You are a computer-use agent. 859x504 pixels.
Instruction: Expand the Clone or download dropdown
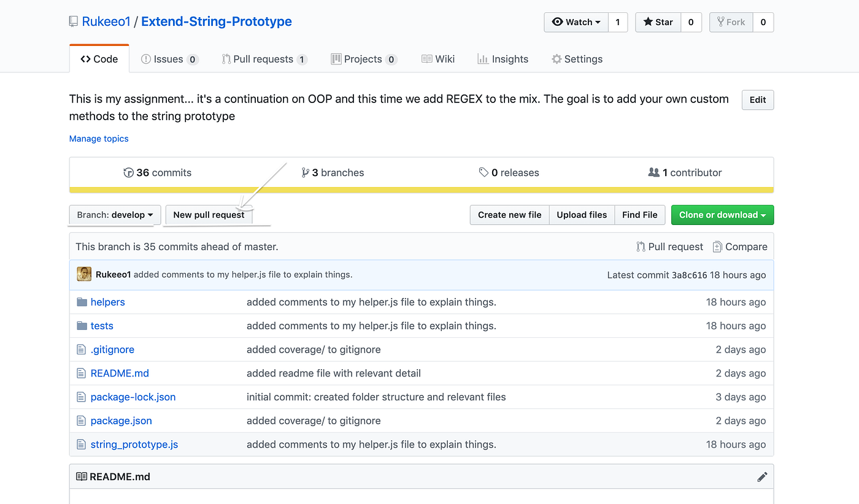(x=722, y=215)
